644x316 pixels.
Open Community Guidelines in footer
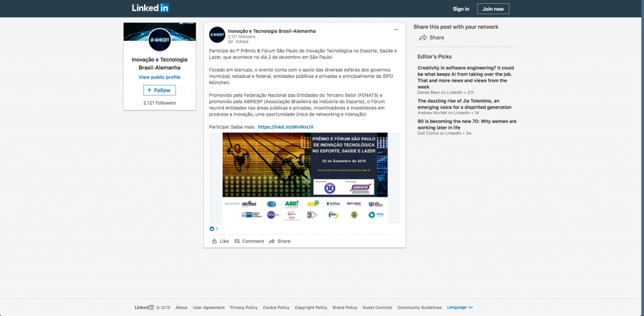(419, 307)
